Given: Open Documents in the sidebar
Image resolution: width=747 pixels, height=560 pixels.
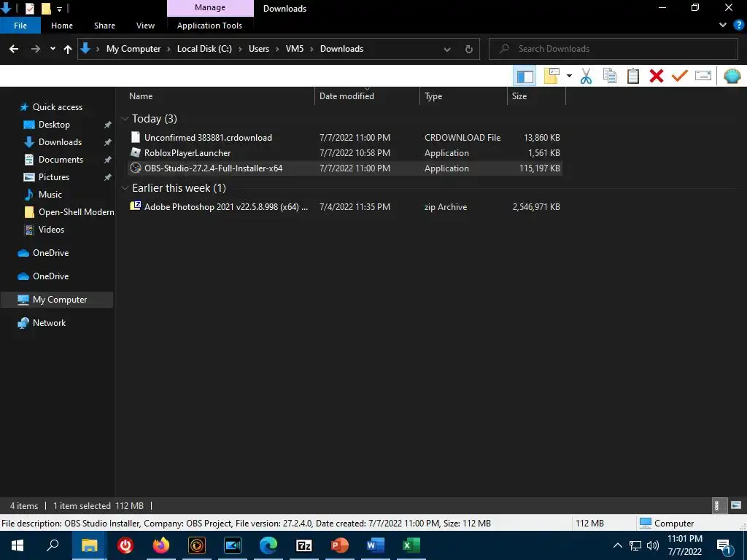Looking at the screenshot, I should click(x=61, y=160).
